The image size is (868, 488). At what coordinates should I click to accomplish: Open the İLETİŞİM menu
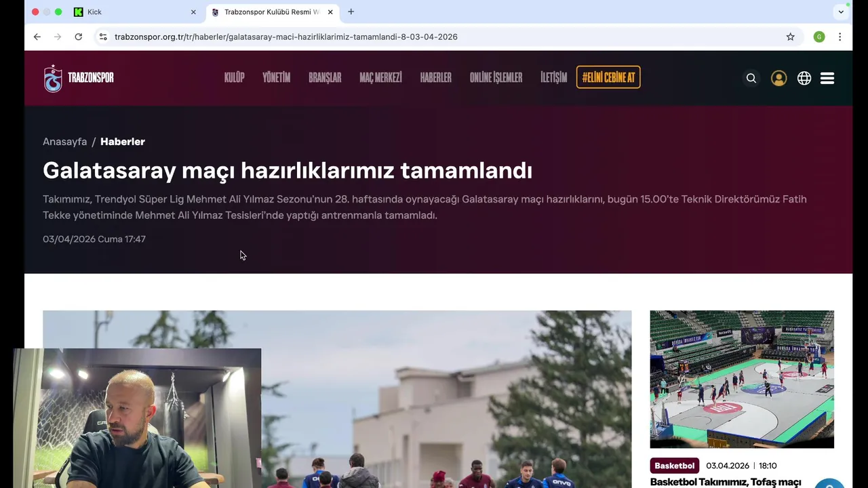click(553, 78)
